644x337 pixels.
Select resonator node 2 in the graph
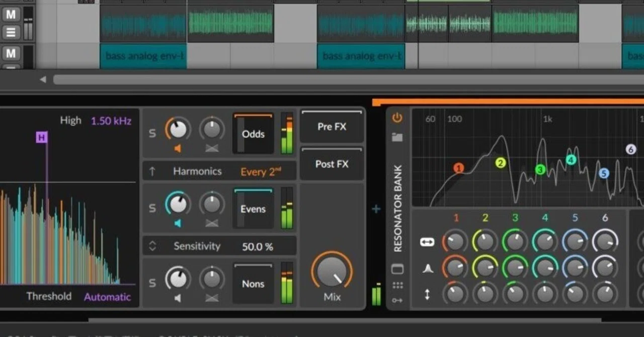[500, 162]
